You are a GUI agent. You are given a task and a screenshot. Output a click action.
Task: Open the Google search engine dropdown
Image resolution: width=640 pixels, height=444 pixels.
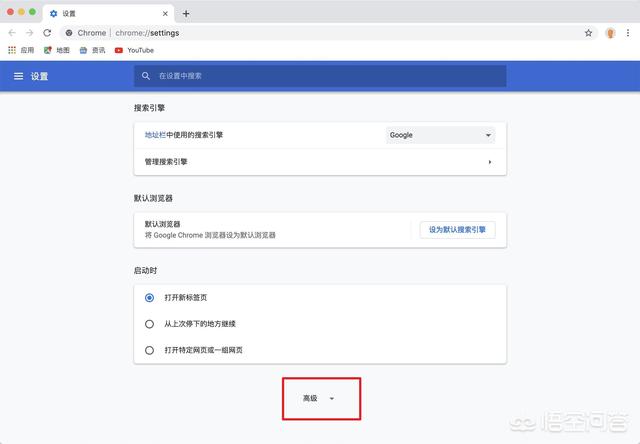pyautogui.click(x=440, y=135)
